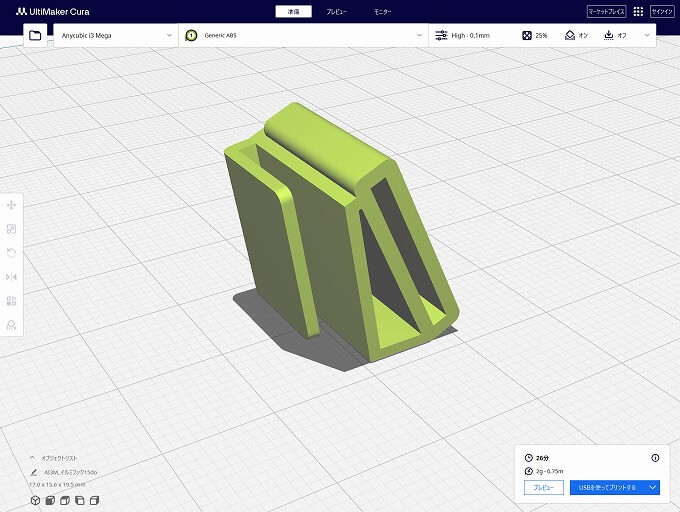Select the Rotate tool in left toolbar
The width and height of the screenshot is (680, 512).
coord(11,253)
